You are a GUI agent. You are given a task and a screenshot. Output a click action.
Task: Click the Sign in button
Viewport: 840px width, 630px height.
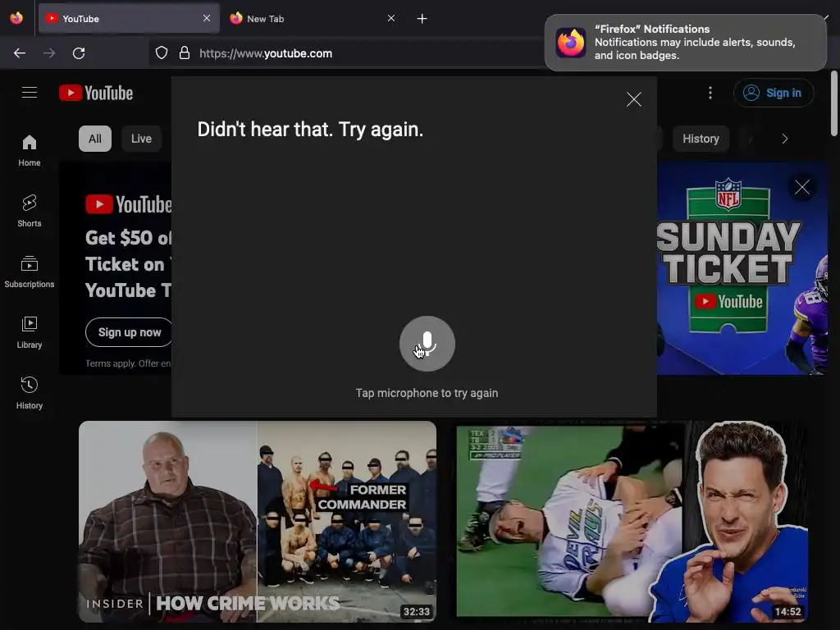774,93
